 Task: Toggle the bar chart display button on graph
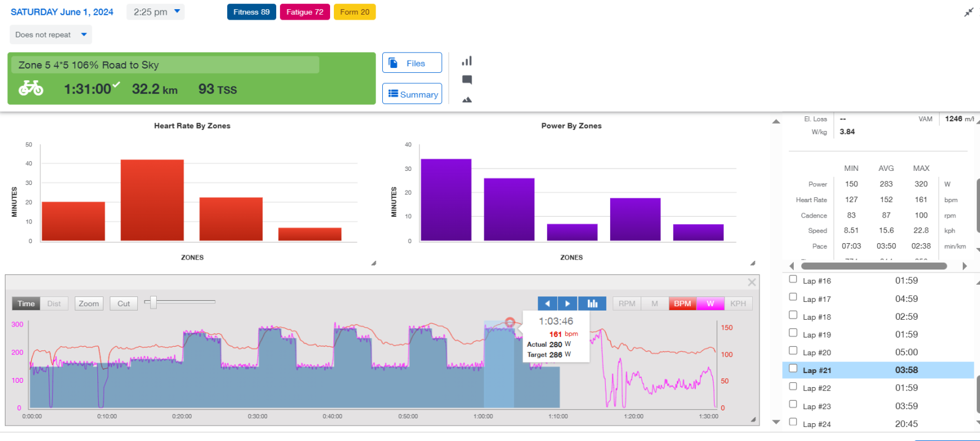[x=592, y=303]
